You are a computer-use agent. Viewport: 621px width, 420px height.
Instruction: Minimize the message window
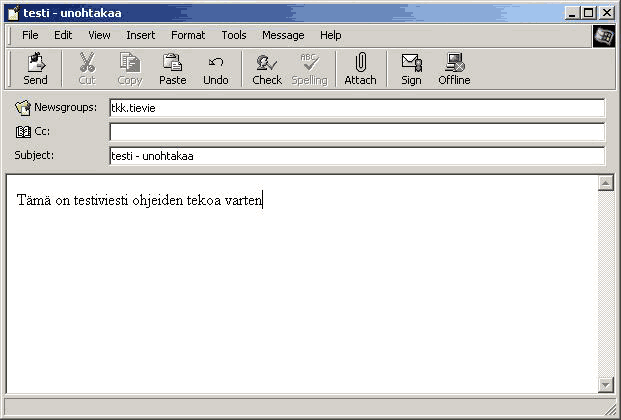572,13
